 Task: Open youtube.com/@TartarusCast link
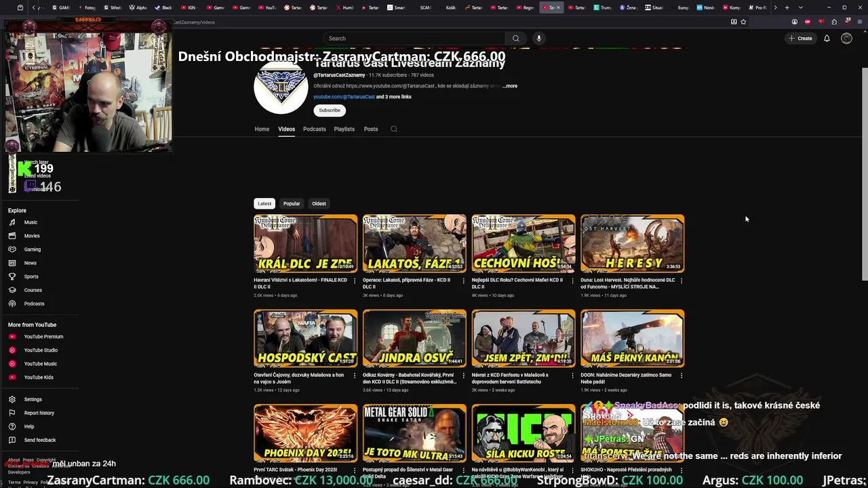[x=344, y=97]
